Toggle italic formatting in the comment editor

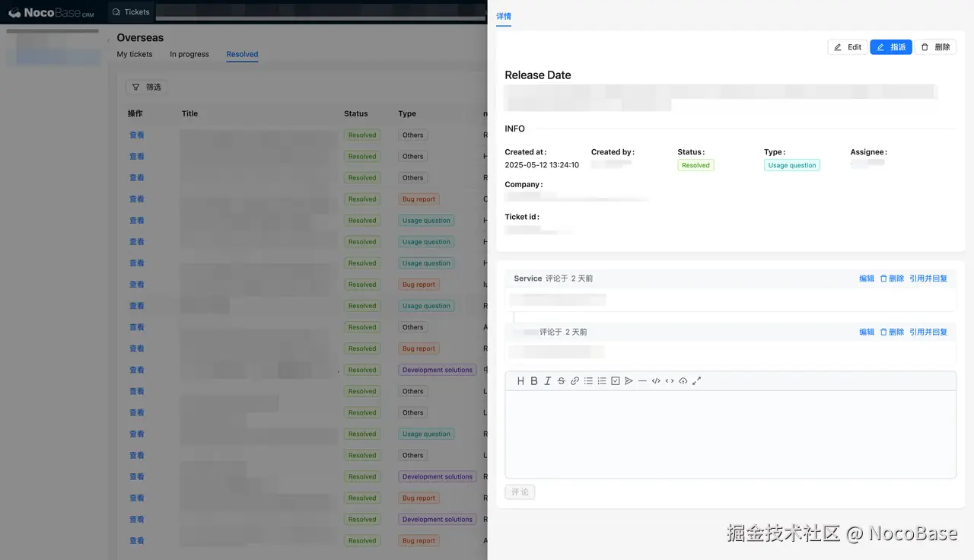click(547, 380)
